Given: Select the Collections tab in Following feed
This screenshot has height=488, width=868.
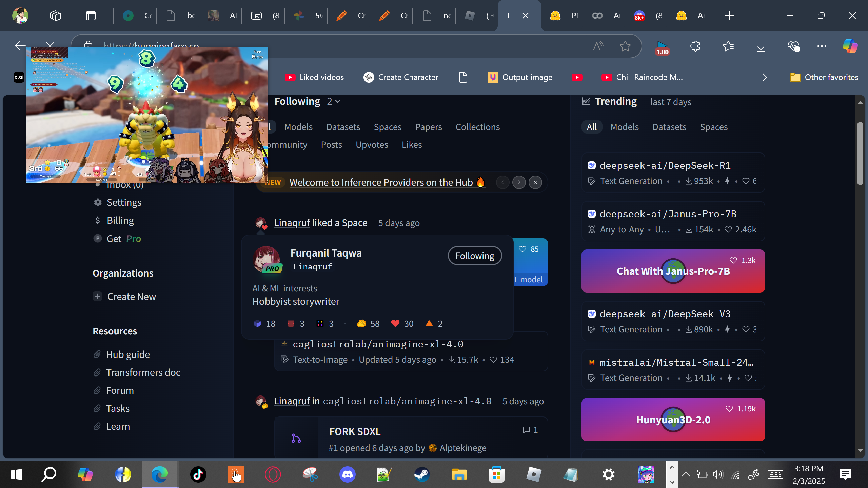Looking at the screenshot, I should [x=478, y=127].
